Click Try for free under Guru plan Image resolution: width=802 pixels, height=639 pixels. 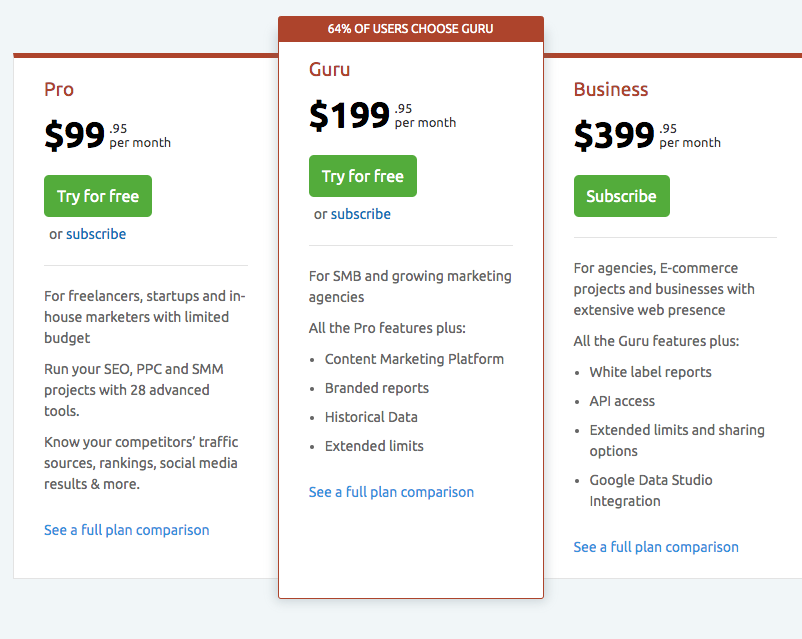coord(362,176)
